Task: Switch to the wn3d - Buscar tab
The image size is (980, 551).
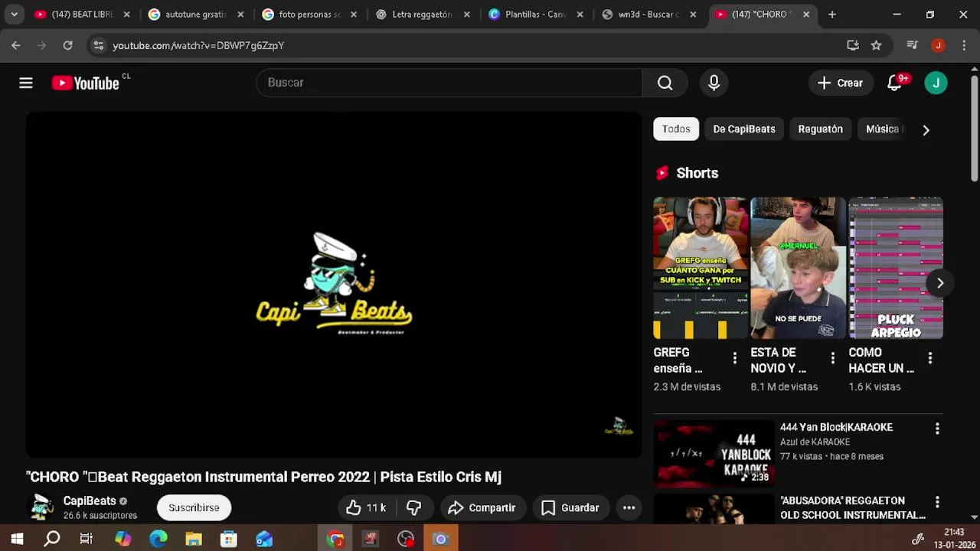Action: point(648,14)
